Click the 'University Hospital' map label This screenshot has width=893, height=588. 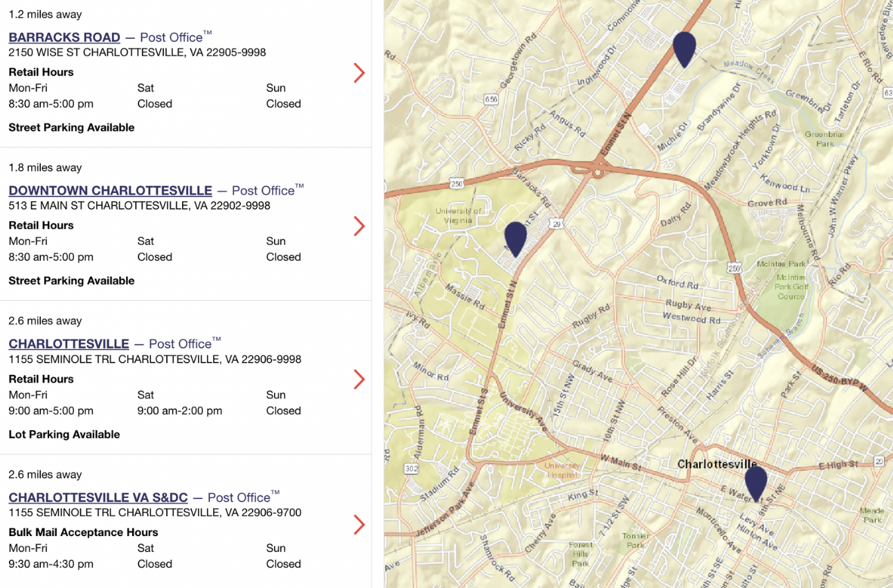point(561,470)
